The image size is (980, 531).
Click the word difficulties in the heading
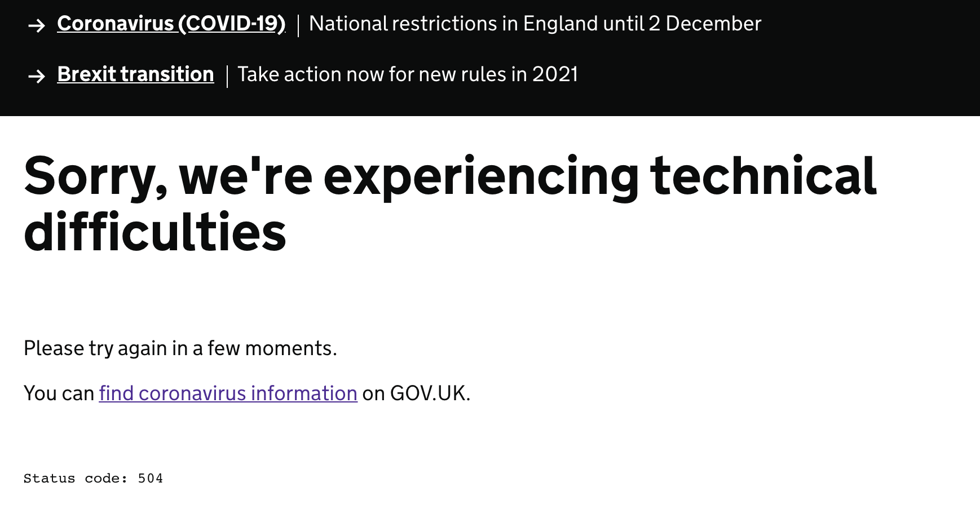[x=155, y=233]
